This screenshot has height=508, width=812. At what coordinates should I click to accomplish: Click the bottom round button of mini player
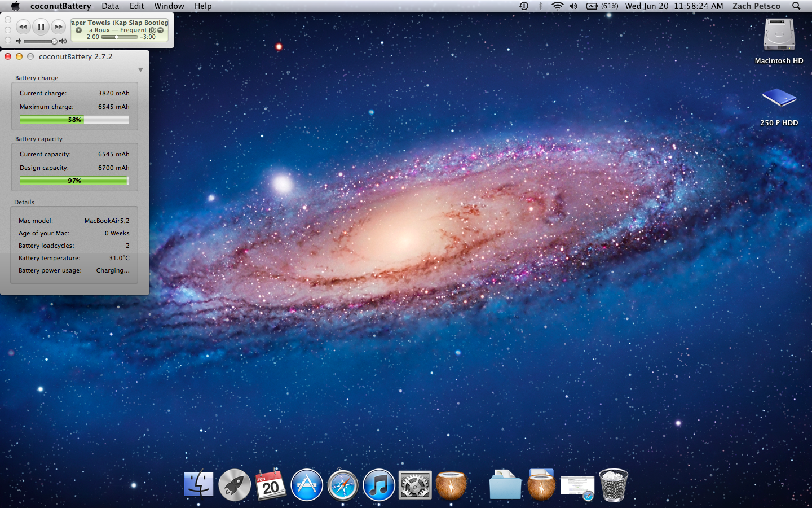8,40
